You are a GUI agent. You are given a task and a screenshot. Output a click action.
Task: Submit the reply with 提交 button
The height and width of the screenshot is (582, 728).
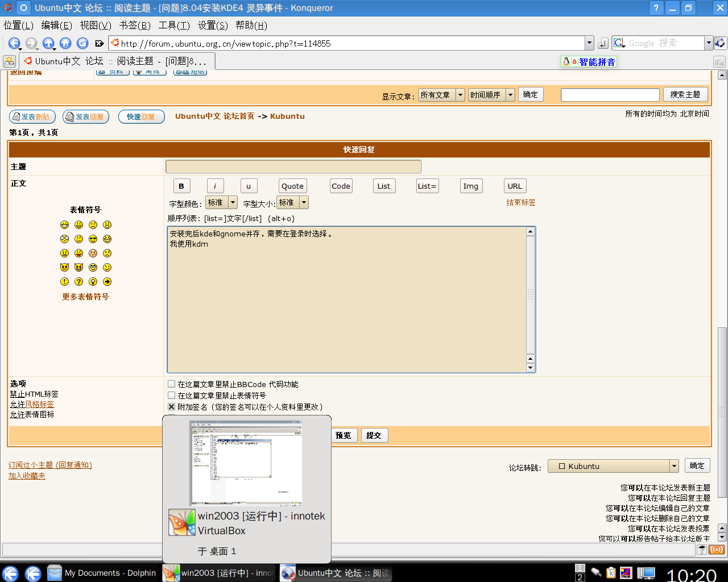374,435
